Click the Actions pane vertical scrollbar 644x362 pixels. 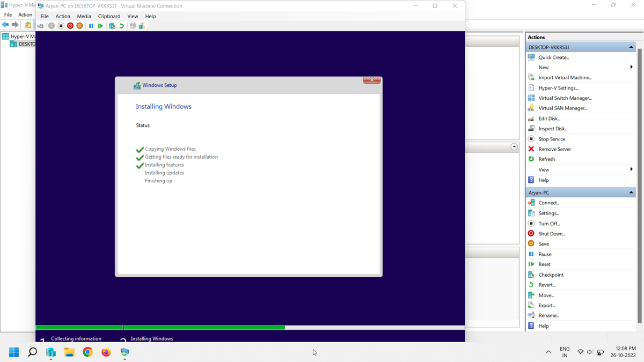(639, 186)
